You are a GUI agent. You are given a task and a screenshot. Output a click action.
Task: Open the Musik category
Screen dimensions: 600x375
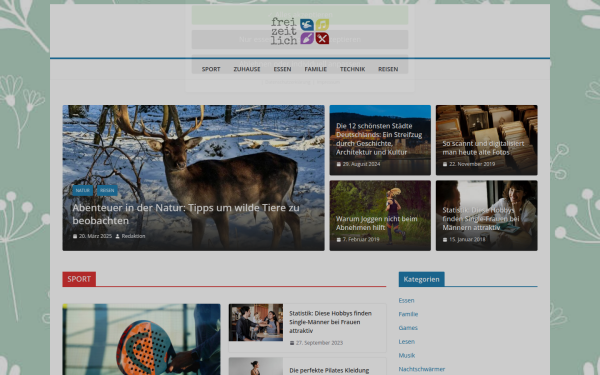407,355
